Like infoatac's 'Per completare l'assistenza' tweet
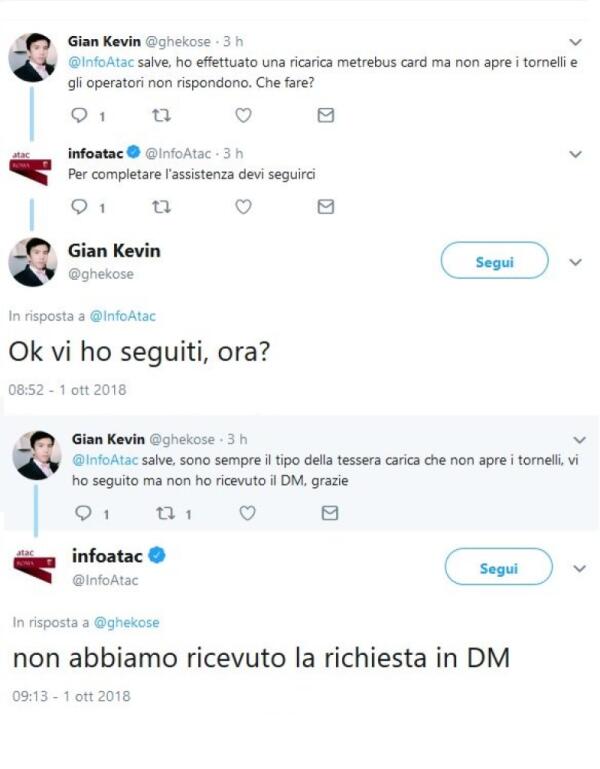 [x=242, y=207]
